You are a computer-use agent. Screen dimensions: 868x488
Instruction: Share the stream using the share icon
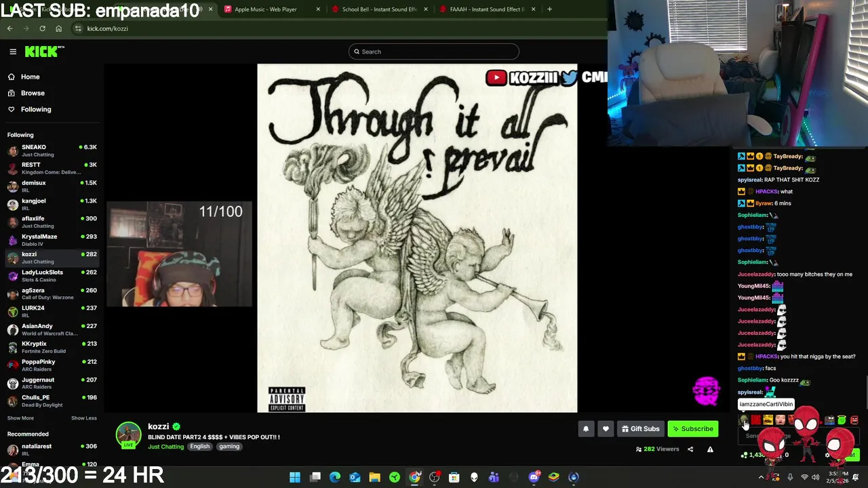click(690, 449)
